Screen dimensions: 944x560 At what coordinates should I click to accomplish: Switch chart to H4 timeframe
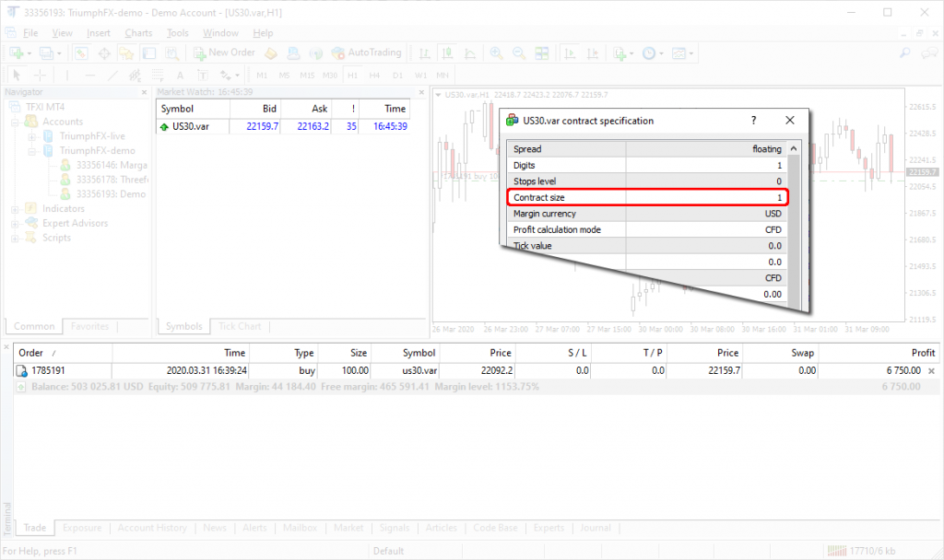pyautogui.click(x=374, y=76)
